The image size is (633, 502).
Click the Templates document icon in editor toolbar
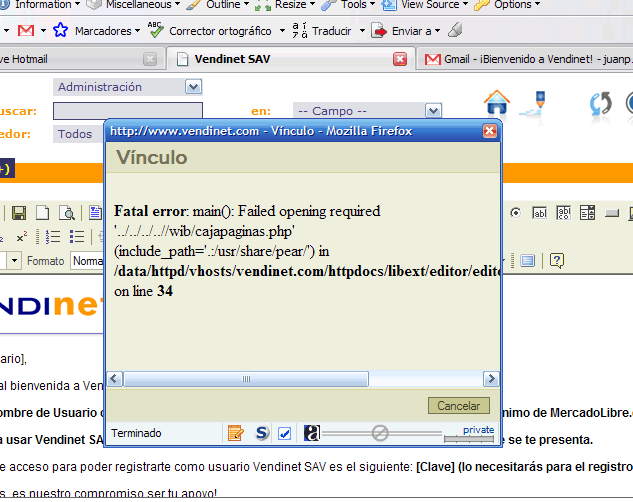point(95,213)
